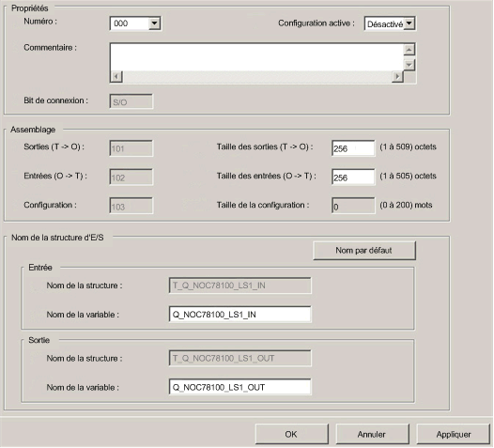Click the Commentaire scroll down arrow
Image resolution: width=494 pixels, height=448 pixels.
[409, 65]
